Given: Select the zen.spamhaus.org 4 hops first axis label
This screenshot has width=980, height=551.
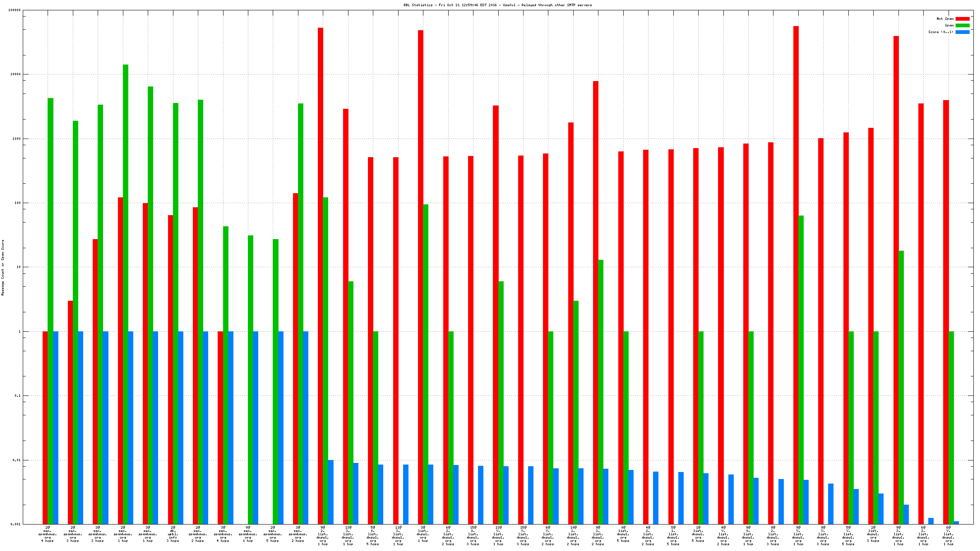Looking at the screenshot, I should pos(48,534).
